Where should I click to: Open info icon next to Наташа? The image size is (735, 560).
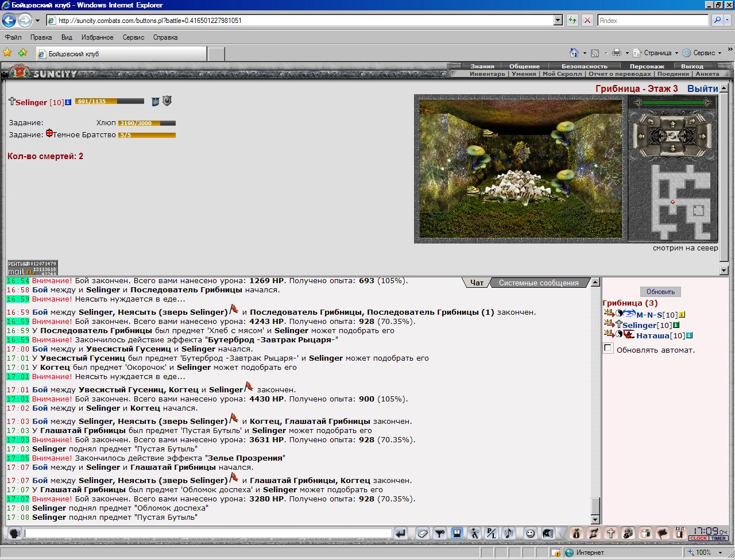pos(689,335)
